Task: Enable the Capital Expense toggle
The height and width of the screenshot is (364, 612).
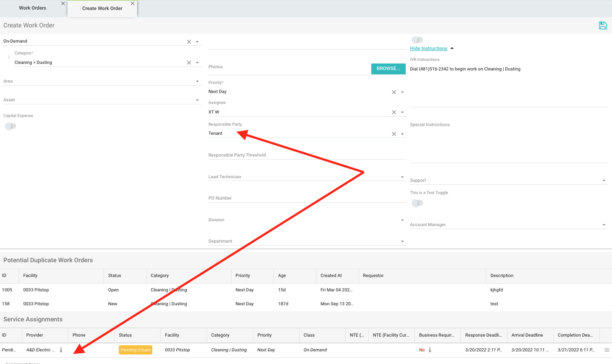Action: 10,126
